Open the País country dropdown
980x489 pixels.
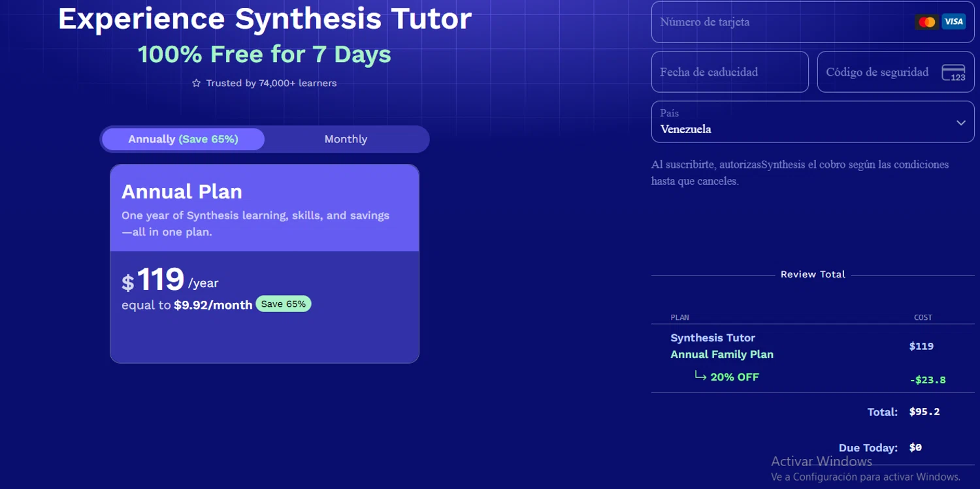pyautogui.click(x=813, y=122)
